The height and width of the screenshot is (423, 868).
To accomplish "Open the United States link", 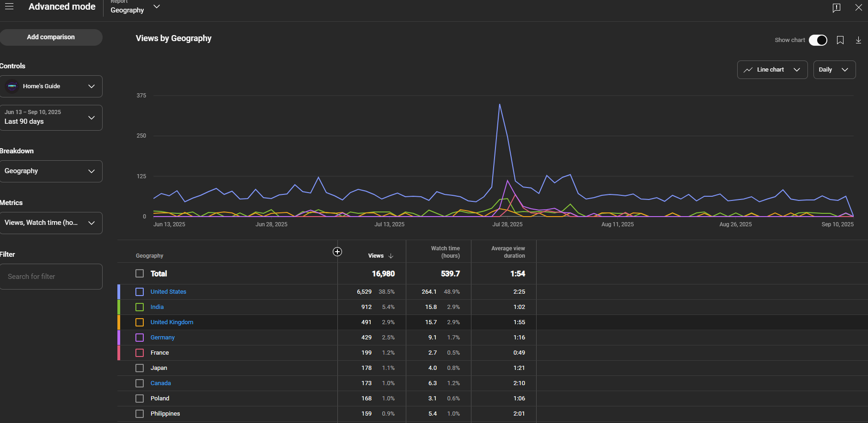I will (x=168, y=292).
